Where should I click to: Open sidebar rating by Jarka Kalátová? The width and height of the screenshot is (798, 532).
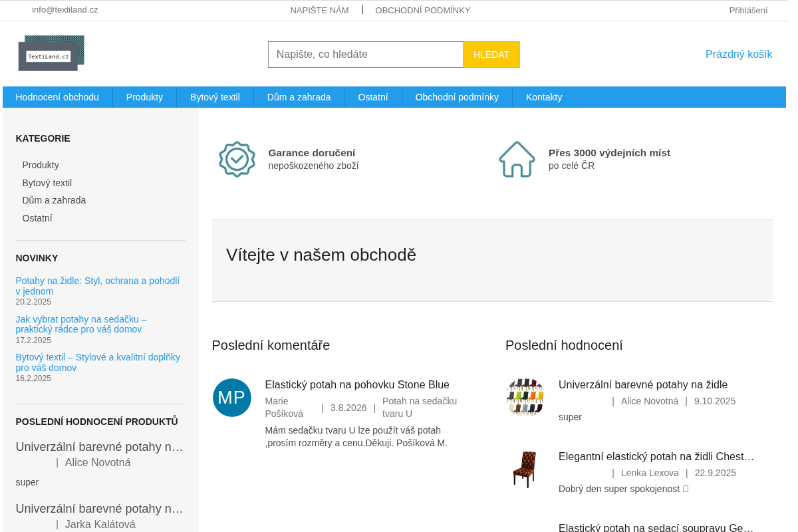(x=99, y=509)
